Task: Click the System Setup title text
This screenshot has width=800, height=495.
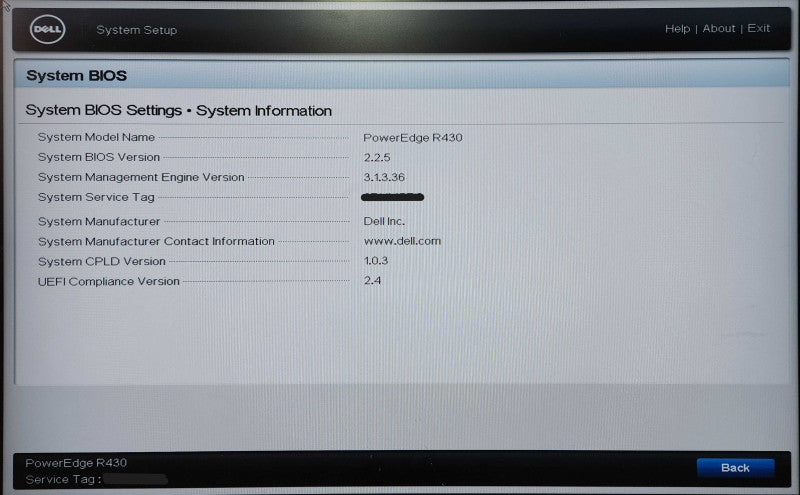Action: tap(137, 30)
